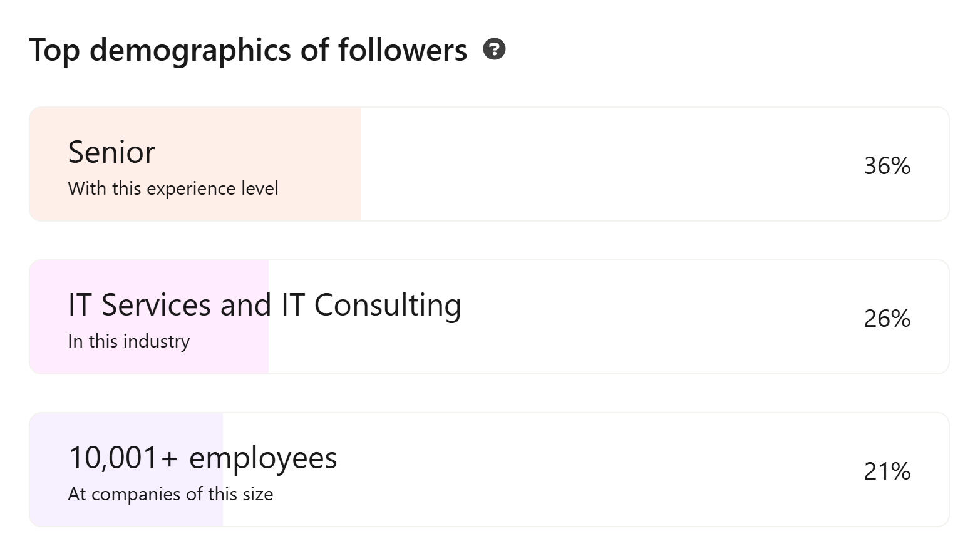Open the "10,001+ employees" demographic title
980x546 pixels.
[x=202, y=458]
